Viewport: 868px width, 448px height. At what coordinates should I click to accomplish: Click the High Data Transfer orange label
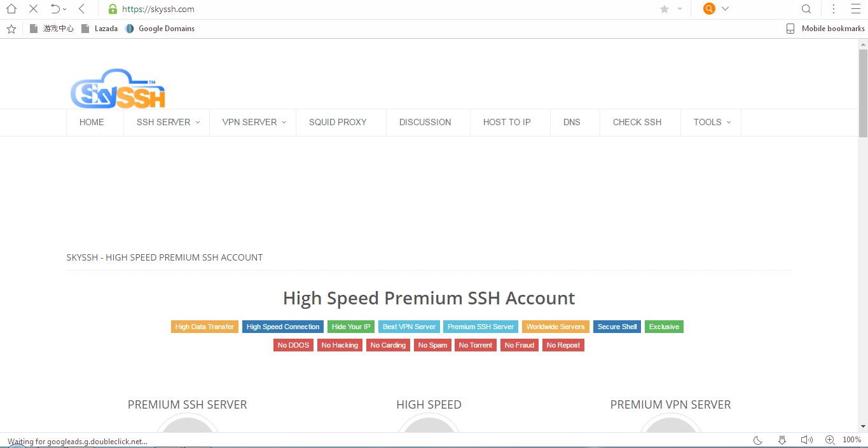tap(205, 327)
